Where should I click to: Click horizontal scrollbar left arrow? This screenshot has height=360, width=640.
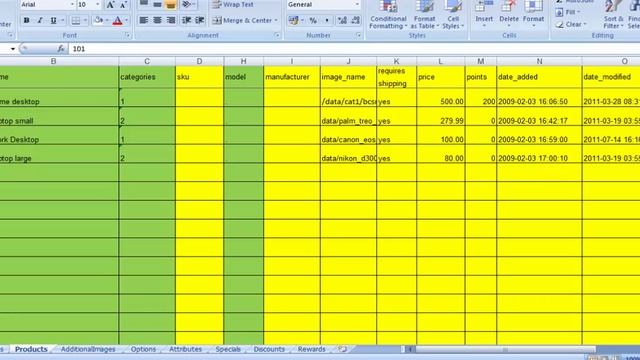[x=410, y=349]
